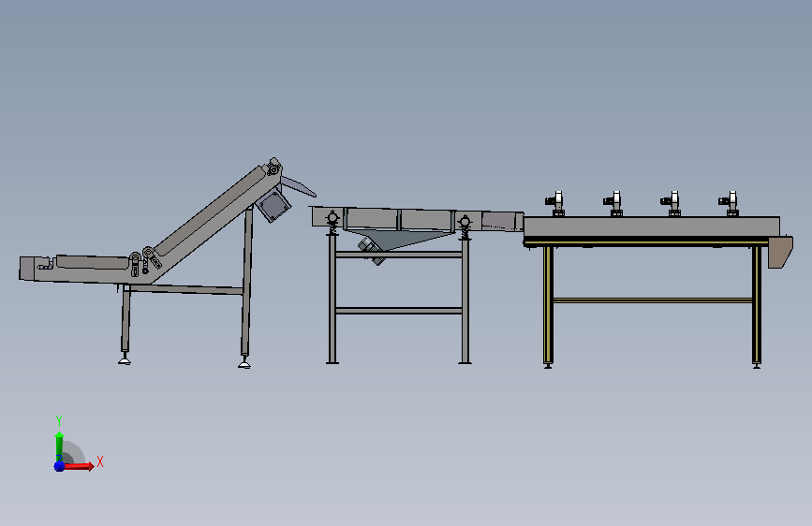The height and width of the screenshot is (526, 812).
Task: Select the end chute on the right conveyor
Action: coord(780,252)
